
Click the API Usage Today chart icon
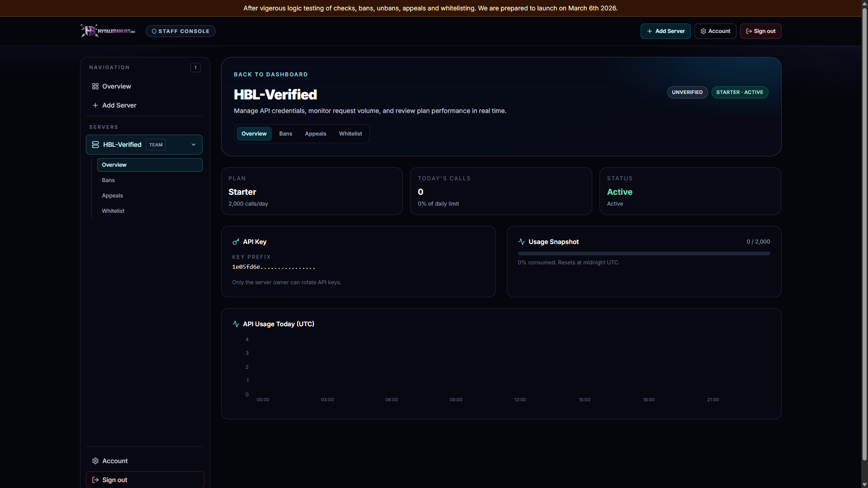click(236, 324)
